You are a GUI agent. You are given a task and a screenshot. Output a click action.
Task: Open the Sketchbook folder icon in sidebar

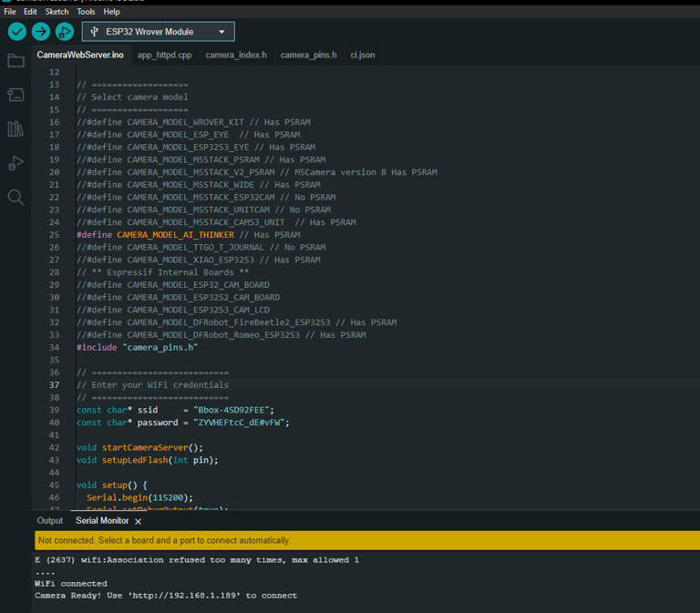(x=15, y=61)
